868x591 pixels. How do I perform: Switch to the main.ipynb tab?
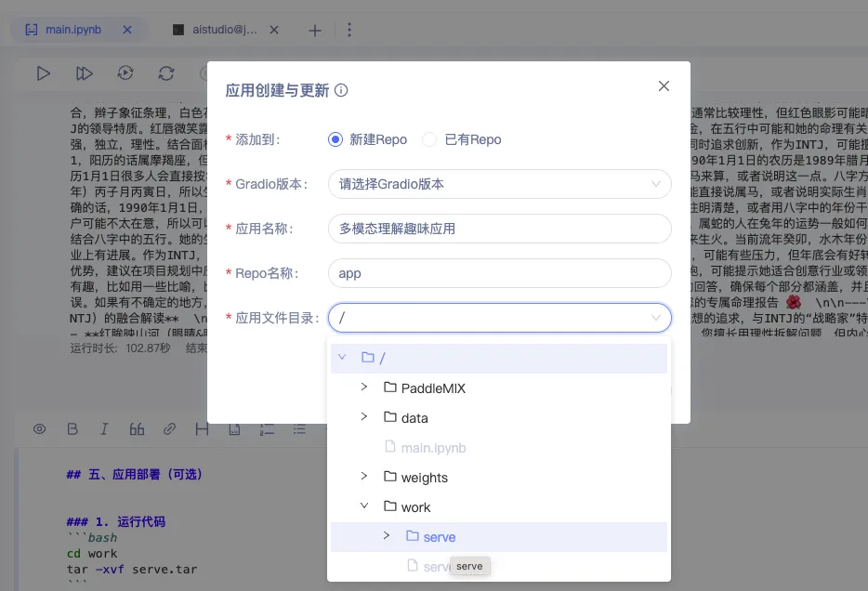coord(73,30)
